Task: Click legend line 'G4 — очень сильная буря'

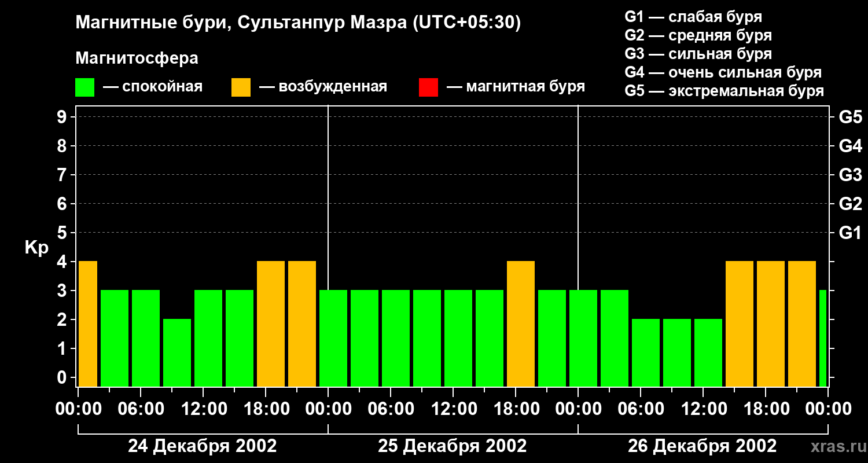Action: 723,72
